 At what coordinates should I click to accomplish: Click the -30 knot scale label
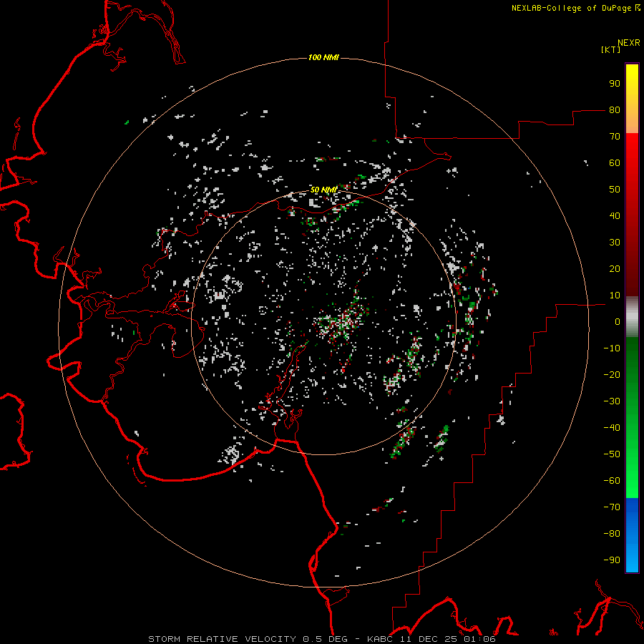coord(612,401)
